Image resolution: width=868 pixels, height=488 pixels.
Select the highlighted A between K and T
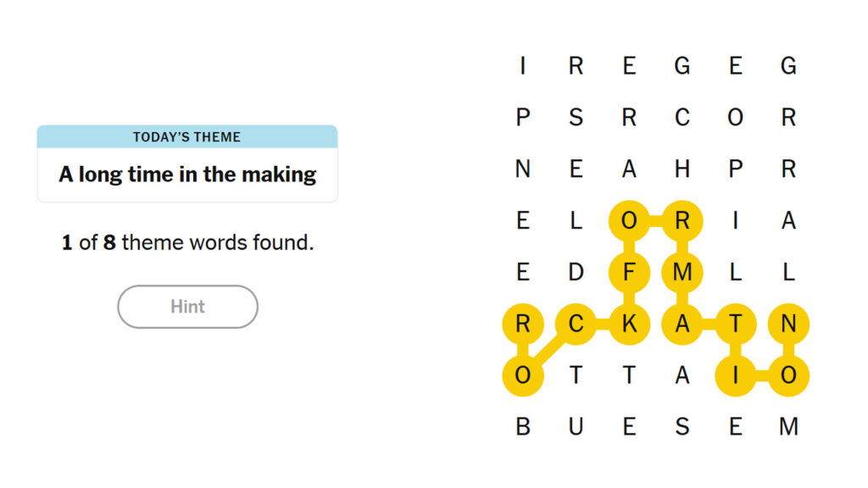tap(682, 323)
